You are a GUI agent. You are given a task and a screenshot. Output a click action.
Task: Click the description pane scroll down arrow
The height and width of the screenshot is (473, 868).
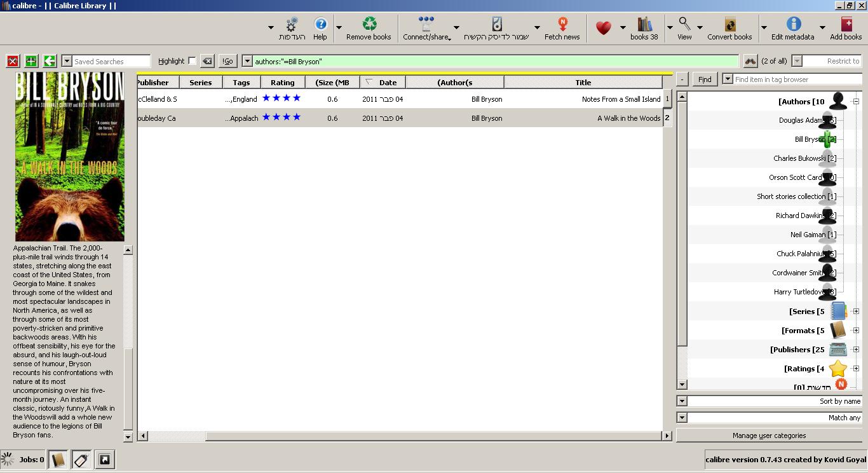click(128, 437)
